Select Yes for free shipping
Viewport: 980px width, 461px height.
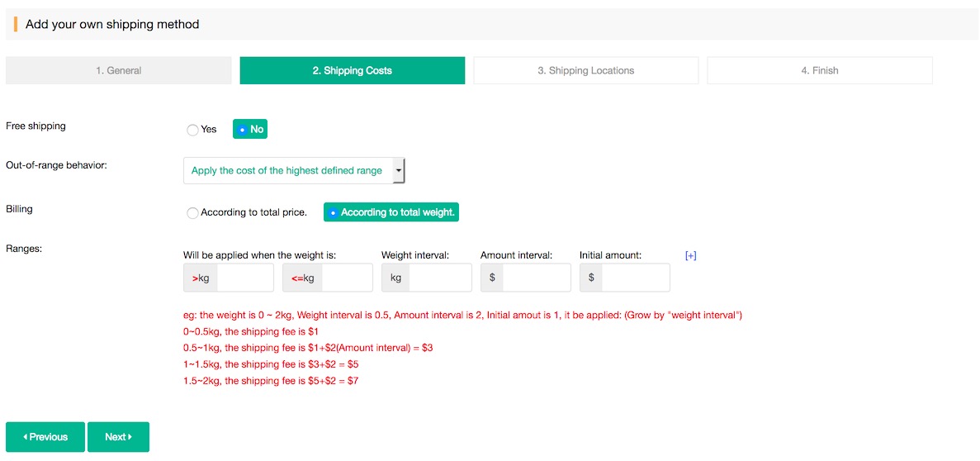tap(193, 130)
